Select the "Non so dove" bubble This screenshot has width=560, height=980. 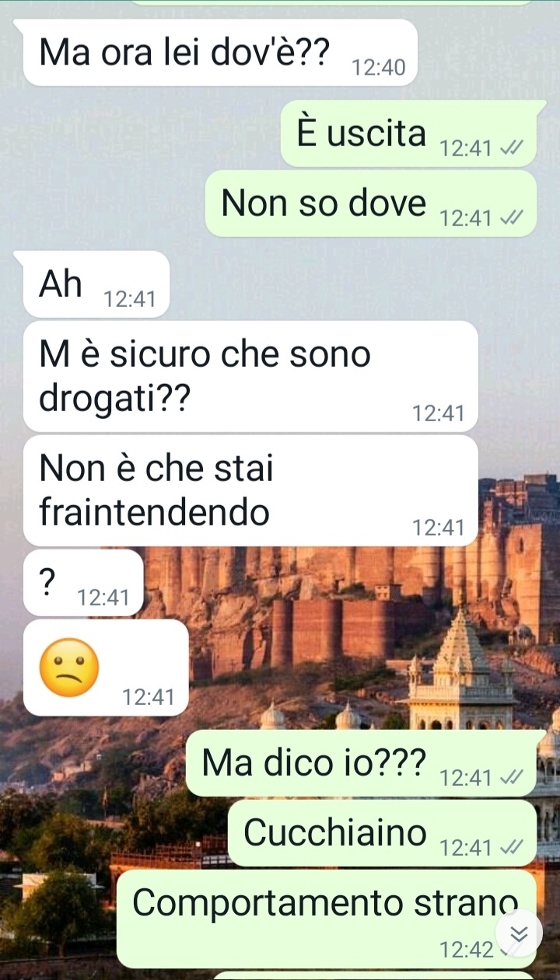pos(371,204)
